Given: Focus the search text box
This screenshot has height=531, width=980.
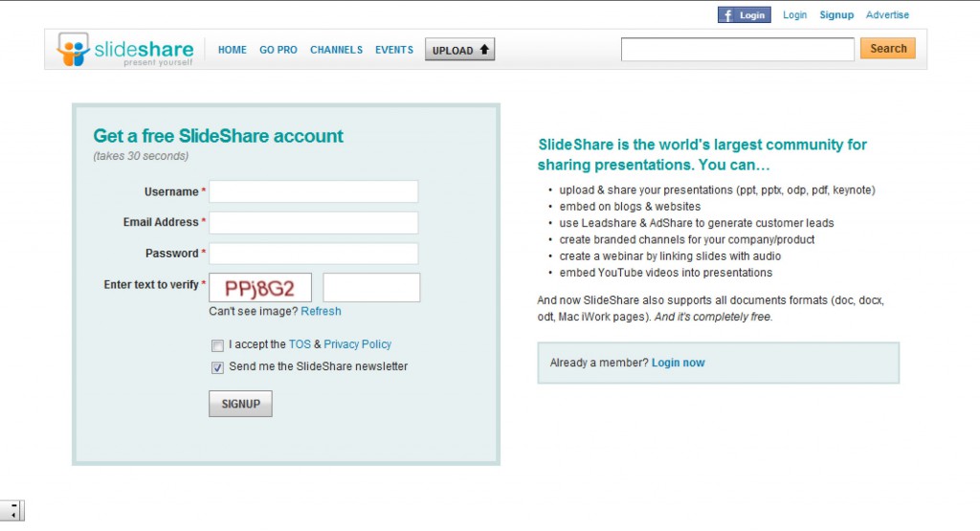Looking at the screenshot, I should [x=738, y=50].
